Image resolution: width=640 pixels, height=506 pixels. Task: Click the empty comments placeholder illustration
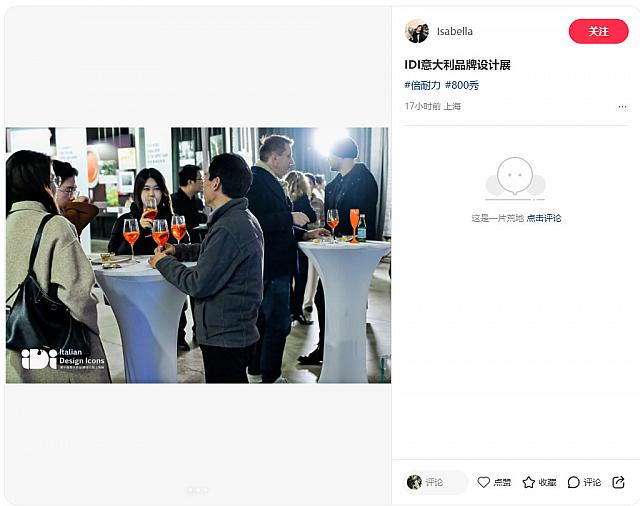click(x=515, y=179)
